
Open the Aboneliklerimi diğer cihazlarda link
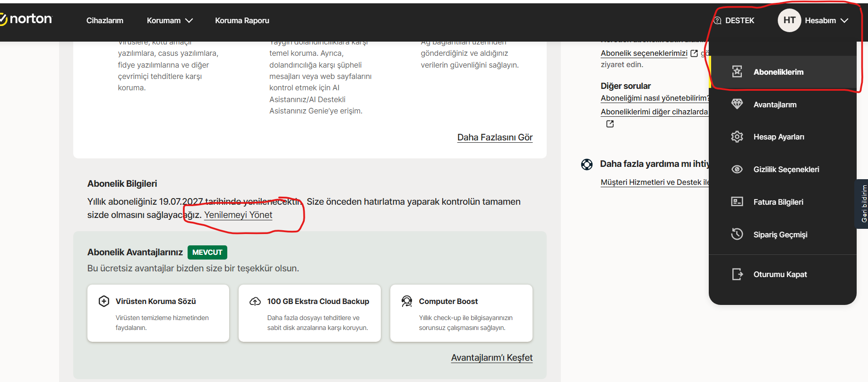(654, 112)
